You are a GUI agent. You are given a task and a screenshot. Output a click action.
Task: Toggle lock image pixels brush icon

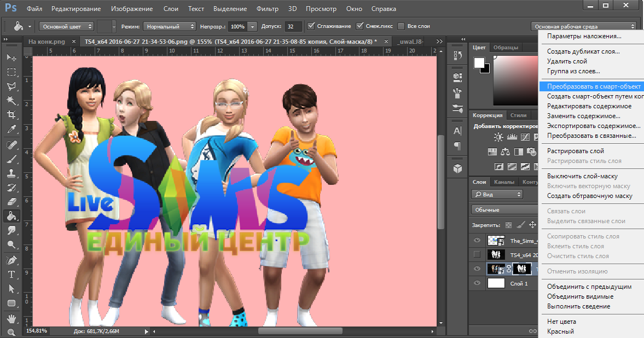pos(520,225)
